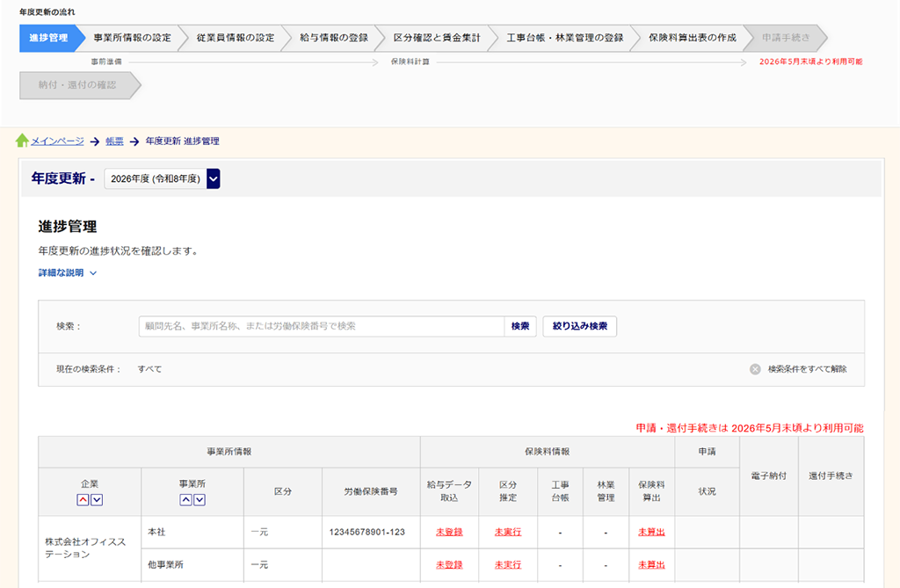Focus the search text input field
The height and width of the screenshot is (588, 900).
point(321,326)
